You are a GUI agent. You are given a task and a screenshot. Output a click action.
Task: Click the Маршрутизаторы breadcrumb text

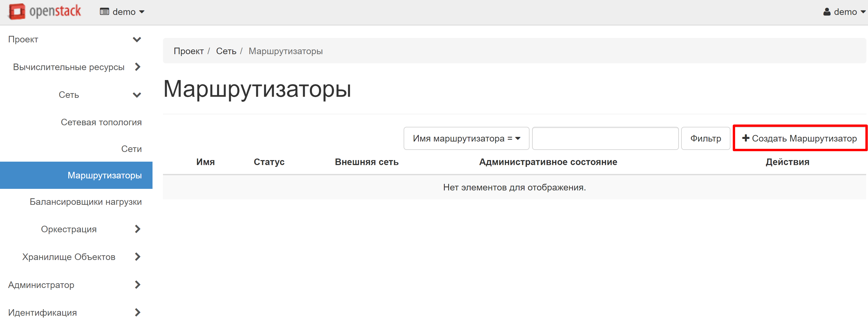coord(285,51)
